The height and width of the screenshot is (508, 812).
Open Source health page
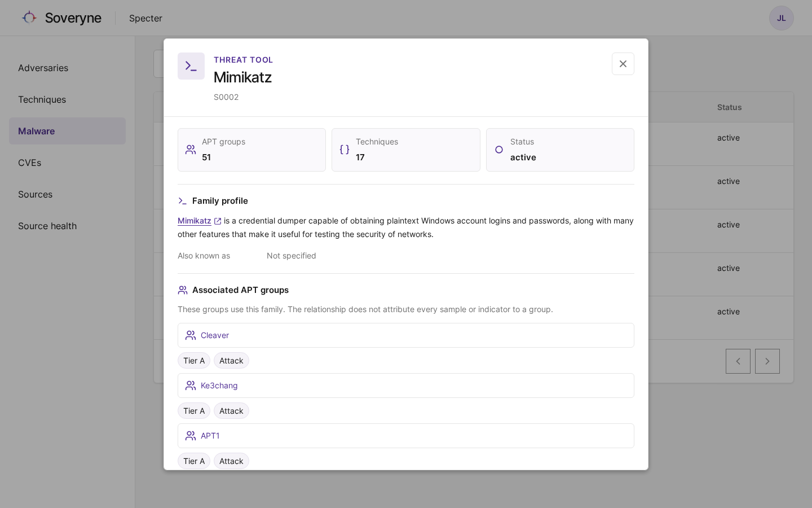[x=67, y=226]
